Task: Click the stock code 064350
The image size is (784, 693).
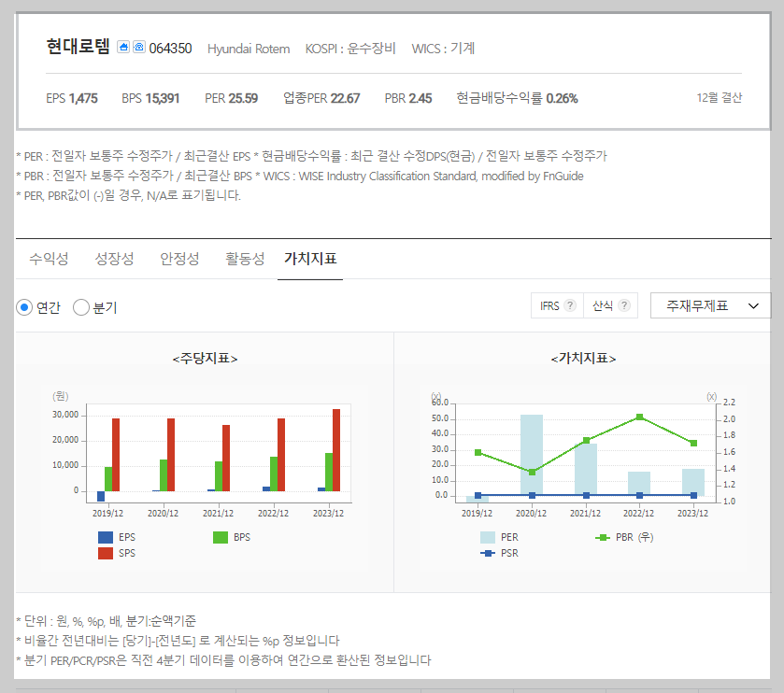Action: [x=170, y=49]
